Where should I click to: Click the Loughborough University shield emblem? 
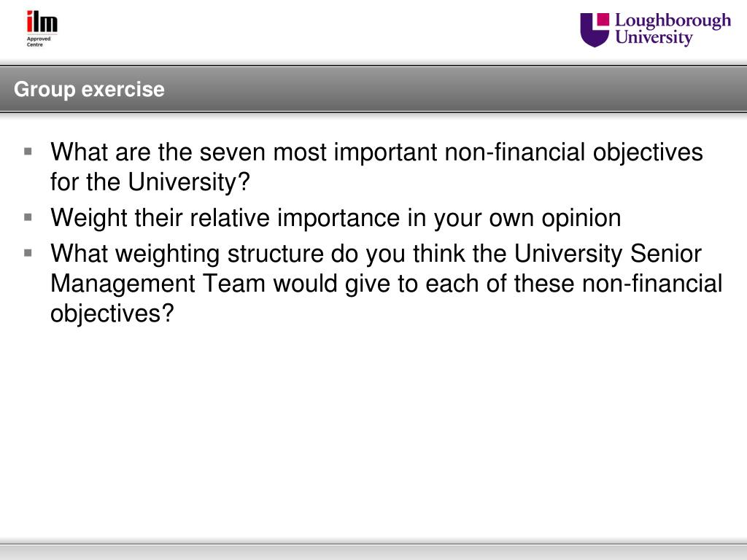[594, 30]
